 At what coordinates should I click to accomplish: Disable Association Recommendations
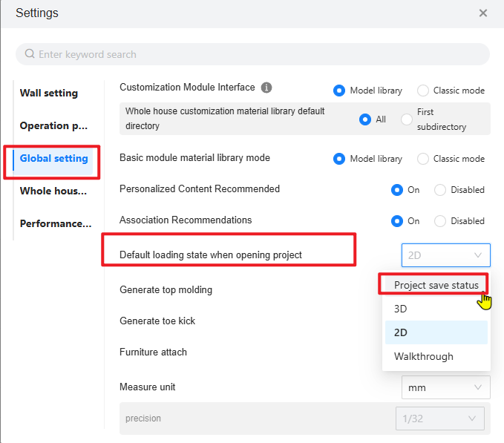pyautogui.click(x=440, y=221)
